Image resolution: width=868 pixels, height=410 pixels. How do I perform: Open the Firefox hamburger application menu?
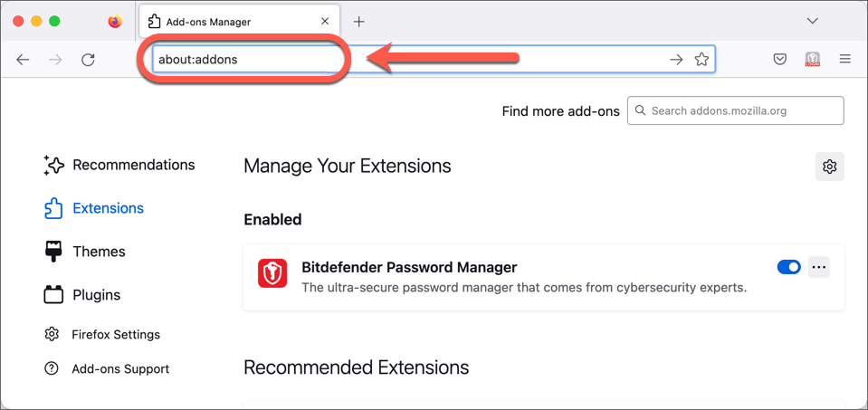[844, 59]
